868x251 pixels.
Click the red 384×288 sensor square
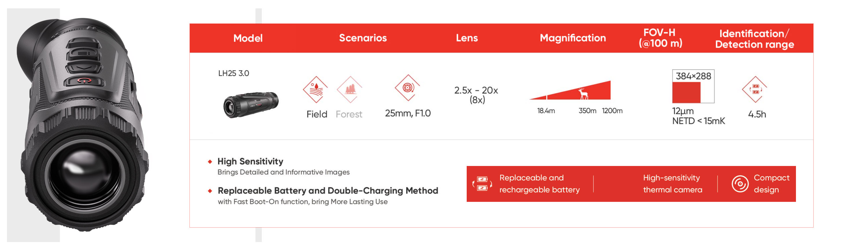686,92
